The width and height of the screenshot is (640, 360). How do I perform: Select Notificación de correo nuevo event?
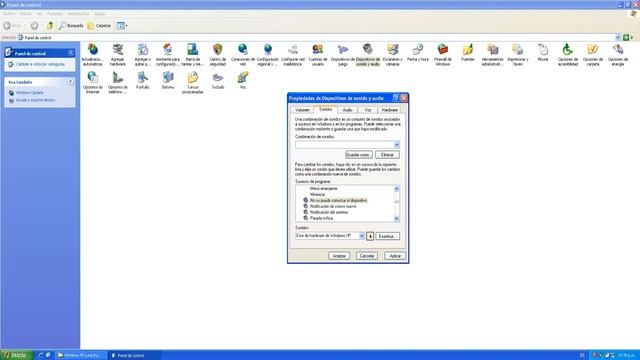pyautogui.click(x=333, y=207)
